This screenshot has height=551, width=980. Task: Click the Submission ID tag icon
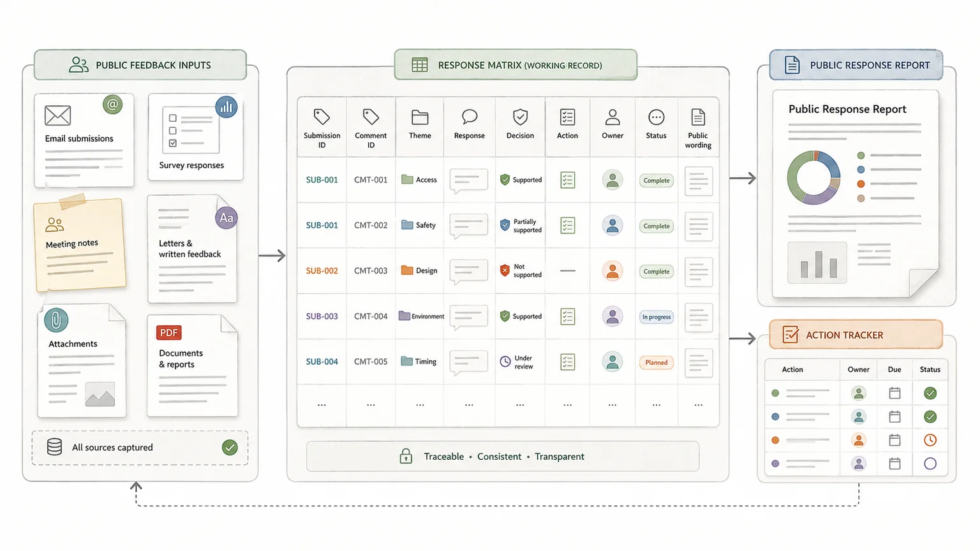[322, 117]
